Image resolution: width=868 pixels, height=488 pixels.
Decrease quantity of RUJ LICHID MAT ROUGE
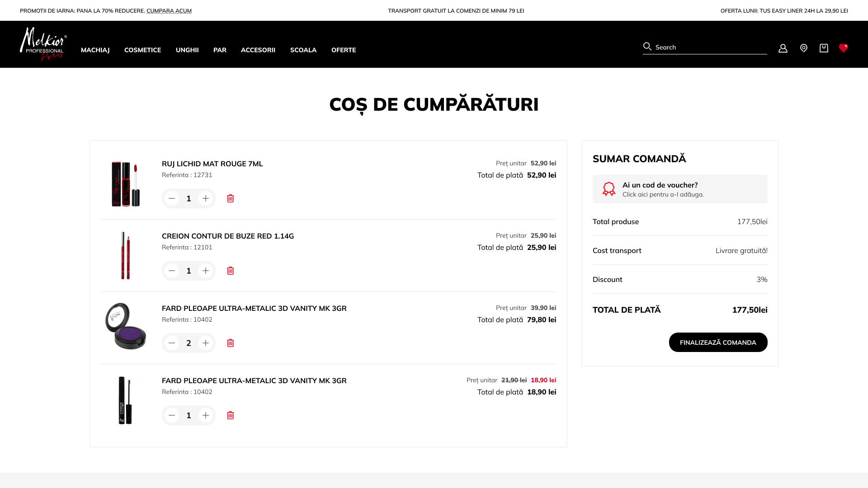[172, 198]
